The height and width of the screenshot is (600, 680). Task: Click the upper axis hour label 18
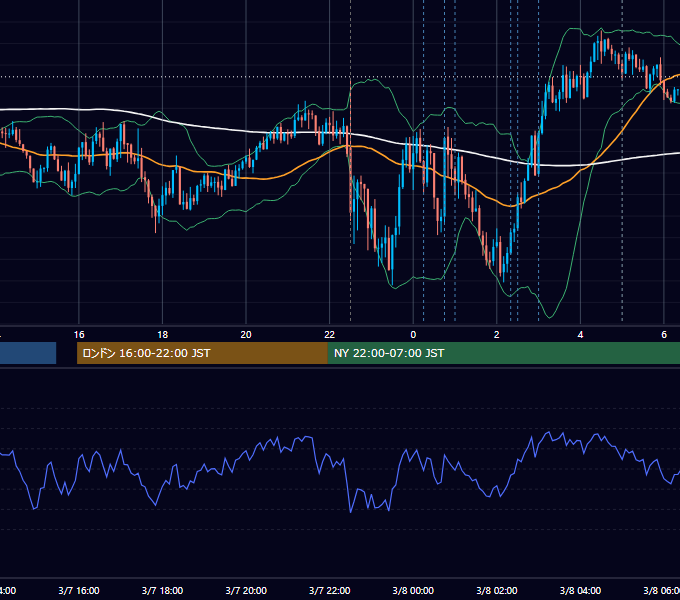pyautogui.click(x=162, y=335)
